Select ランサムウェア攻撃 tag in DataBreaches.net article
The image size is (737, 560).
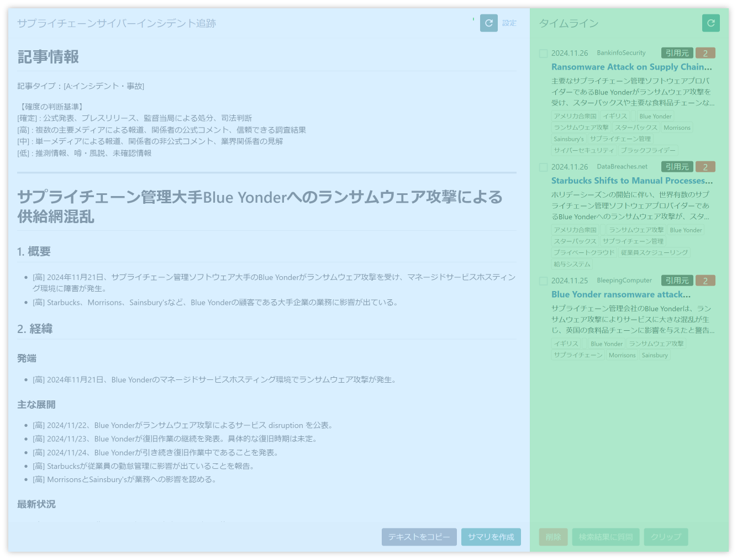point(636,230)
